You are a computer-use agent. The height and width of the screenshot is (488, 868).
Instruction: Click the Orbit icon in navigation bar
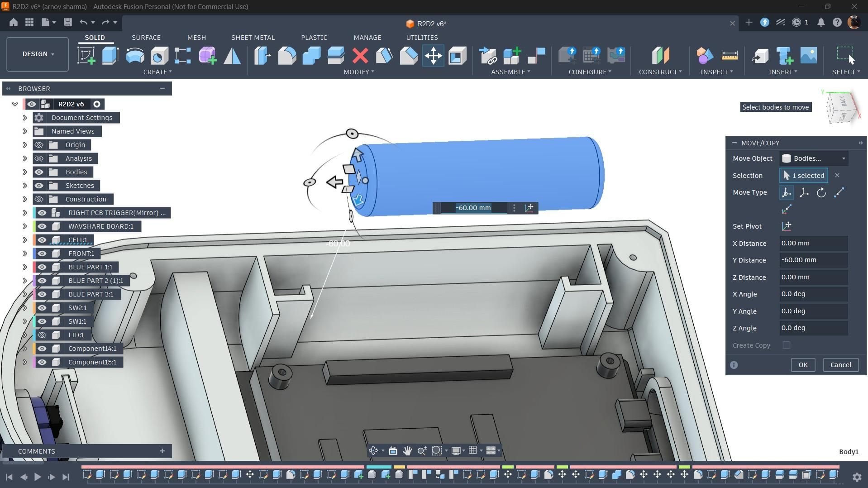pyautogui.click(x=373, y=450)
